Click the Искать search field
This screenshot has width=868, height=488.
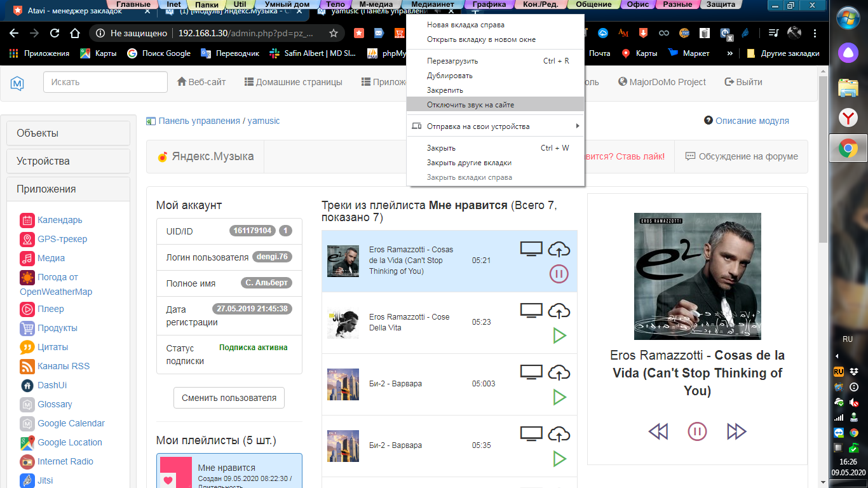105,82
